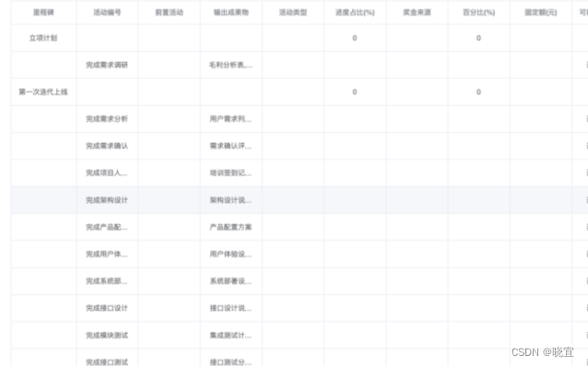This screenshot has height=366, width=588.
Task: Open the 系统部署设... deliverable cell
Action: pyautogui.click(x=230, y=281)
